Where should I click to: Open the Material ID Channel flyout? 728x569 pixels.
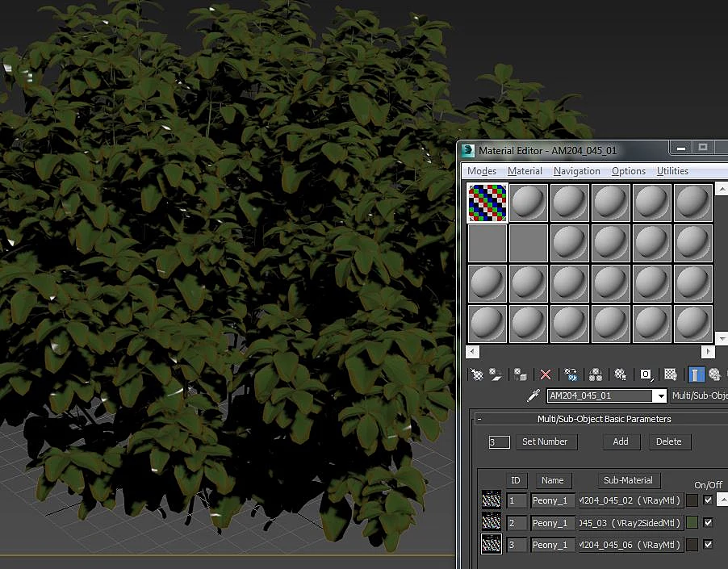click(646, 374)
